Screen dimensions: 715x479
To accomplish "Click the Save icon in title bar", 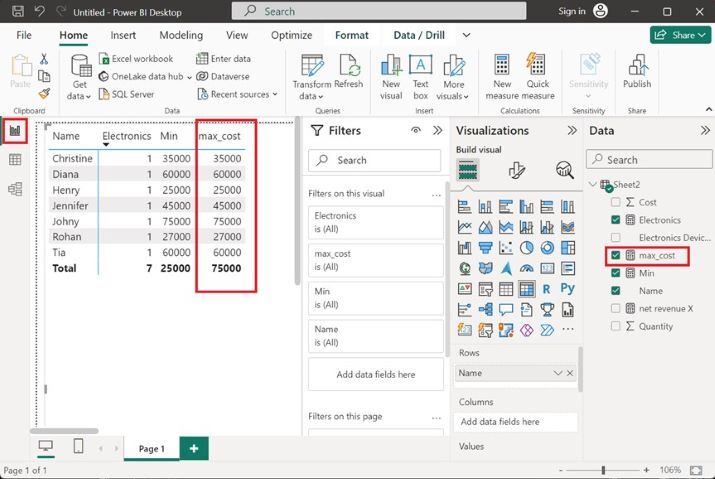I will [17, 11].
